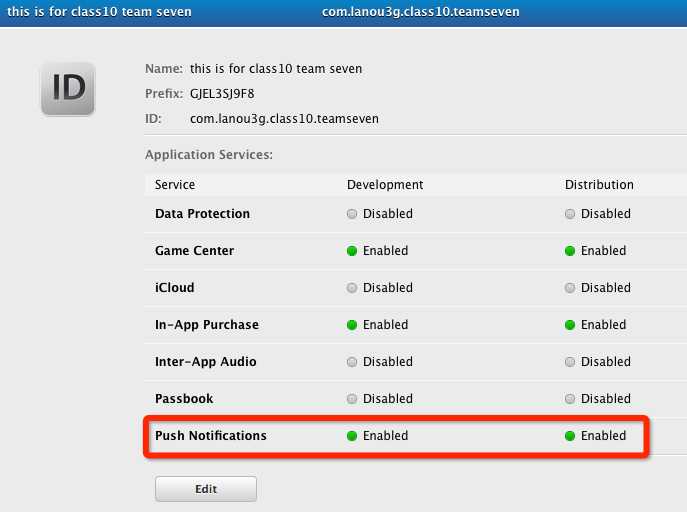Select the Push Notifications service label
Image resolution: width=687 pixels, height=512 pixels.
coord(211,436)
